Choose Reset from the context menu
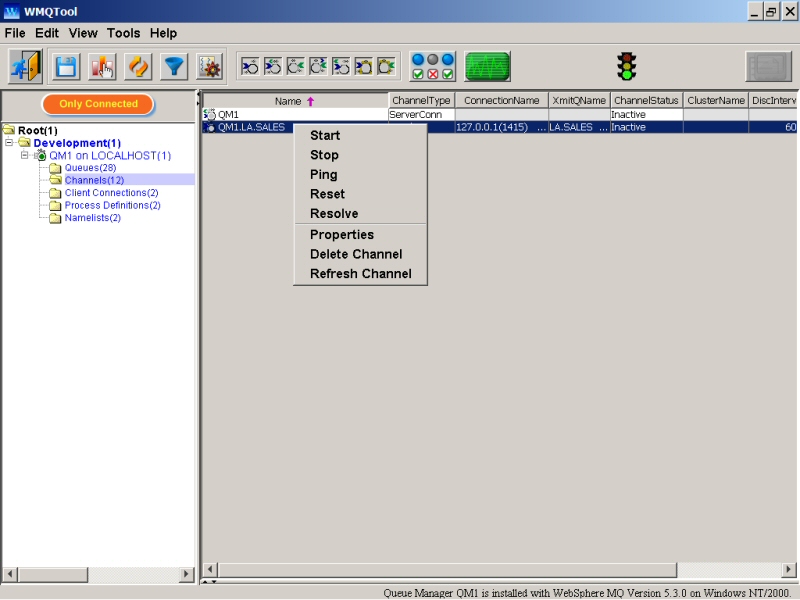Image resolution: width=800 pixels, height=600 pixels. pos(360,194)
